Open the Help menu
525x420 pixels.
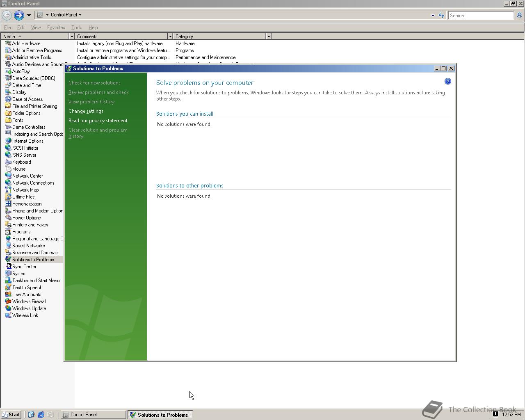(93, 27)
